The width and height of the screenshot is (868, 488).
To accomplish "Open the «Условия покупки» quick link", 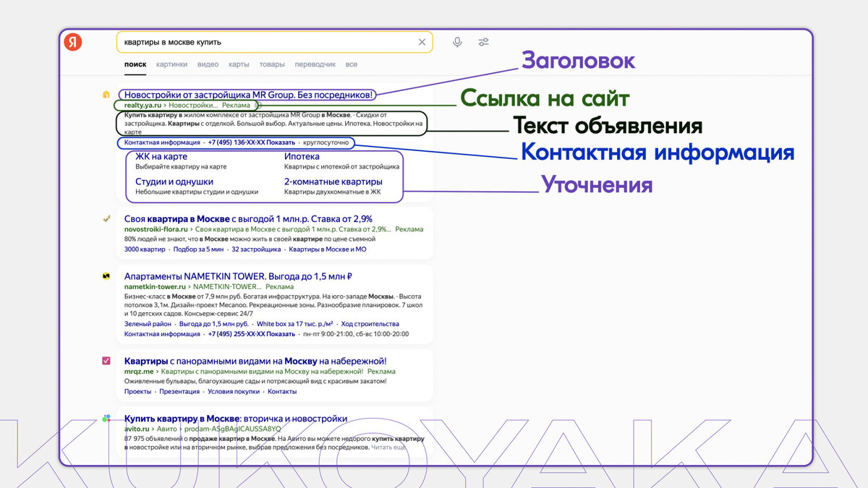I will pos(234,391).
